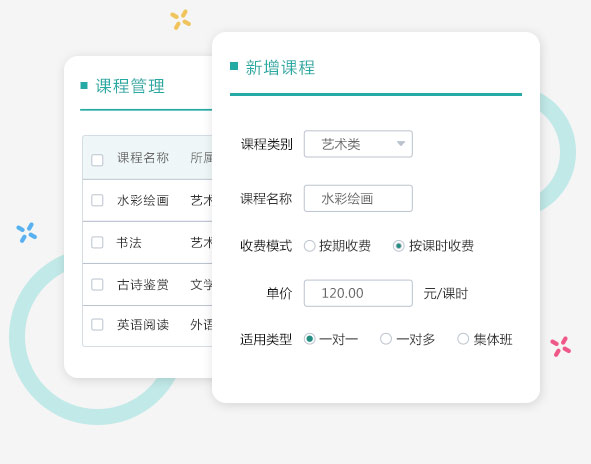Click the 课程名称 column header

coord(143,158)
